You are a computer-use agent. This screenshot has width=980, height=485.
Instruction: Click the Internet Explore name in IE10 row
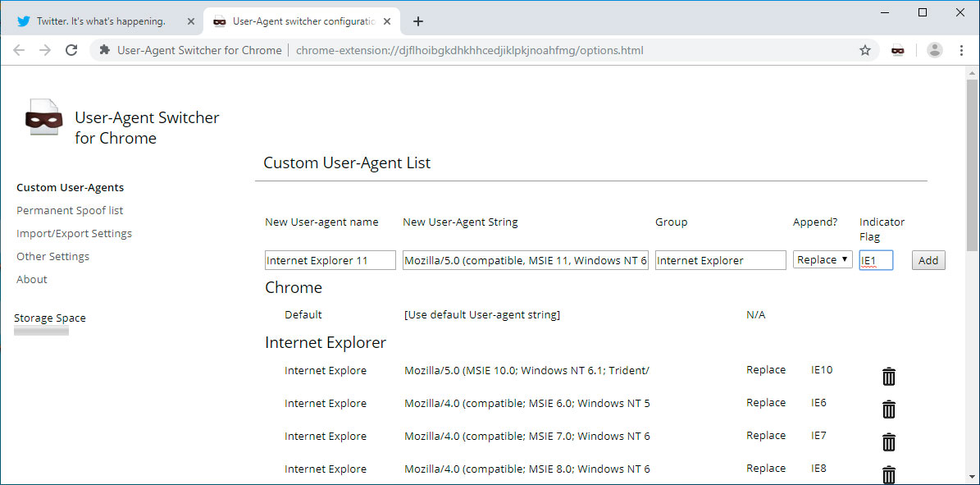click(x=326, y=370)
